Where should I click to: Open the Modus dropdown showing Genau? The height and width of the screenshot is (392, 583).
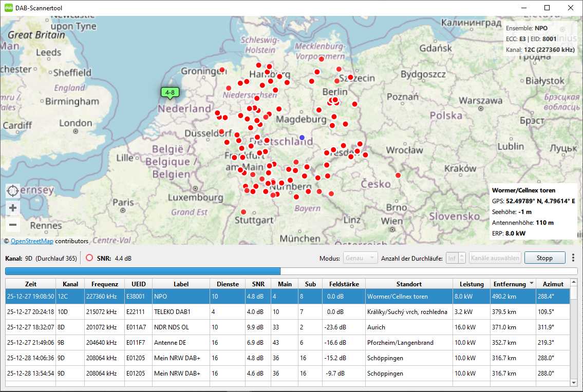[360, 258]
